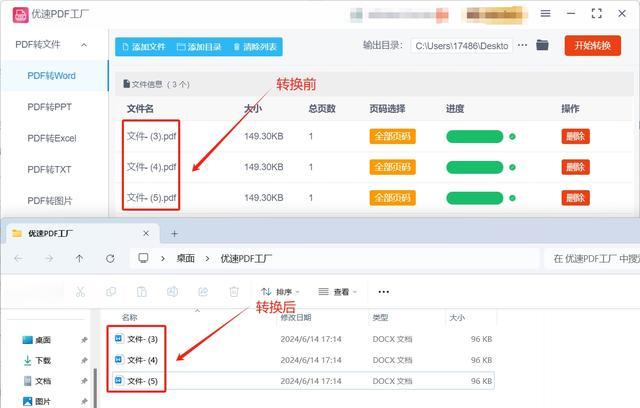Image resolution: width=640 pixels, height=408 pixels.
Task: Click the paste icon in Explorer toolbar
Action: pyautogui.click(x=142, y=292)
